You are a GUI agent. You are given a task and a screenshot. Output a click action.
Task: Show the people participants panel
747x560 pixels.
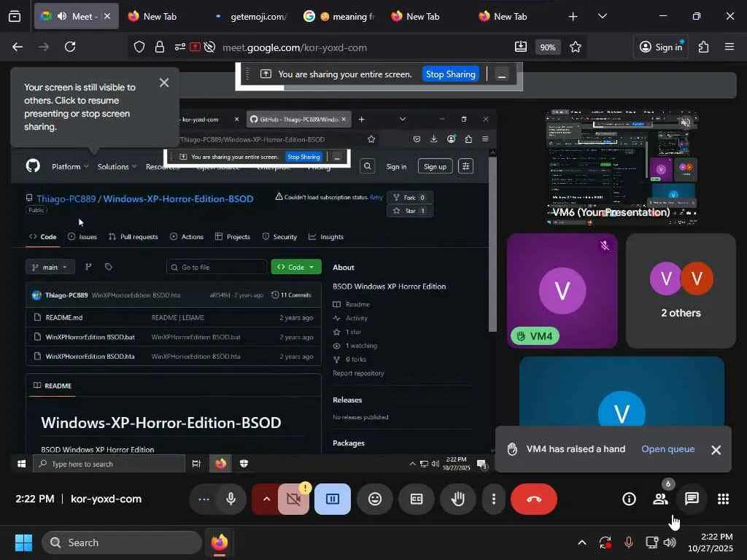(x=660, y=499)
